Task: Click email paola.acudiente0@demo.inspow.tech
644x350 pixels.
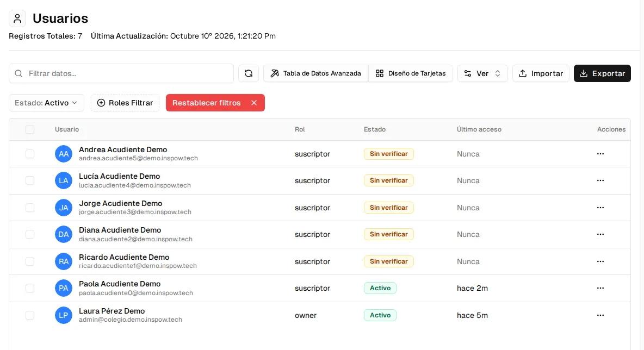Action: click(136, 293)
